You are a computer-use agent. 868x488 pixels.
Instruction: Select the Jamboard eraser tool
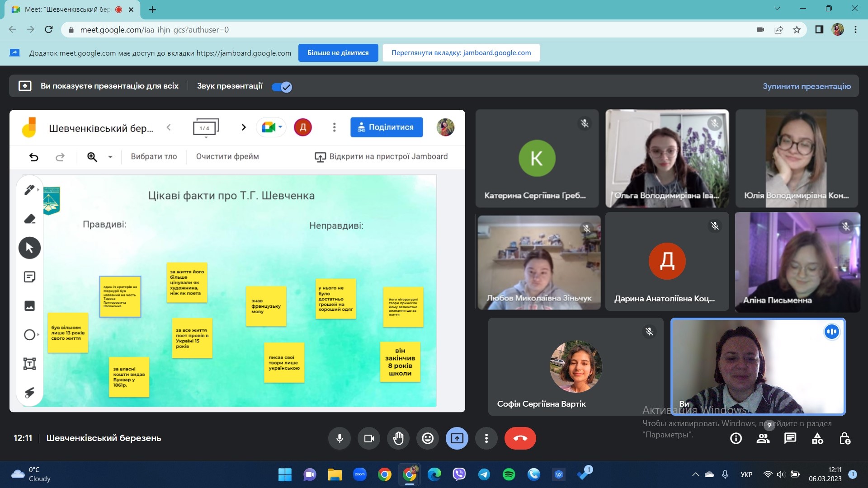(29, 219)
